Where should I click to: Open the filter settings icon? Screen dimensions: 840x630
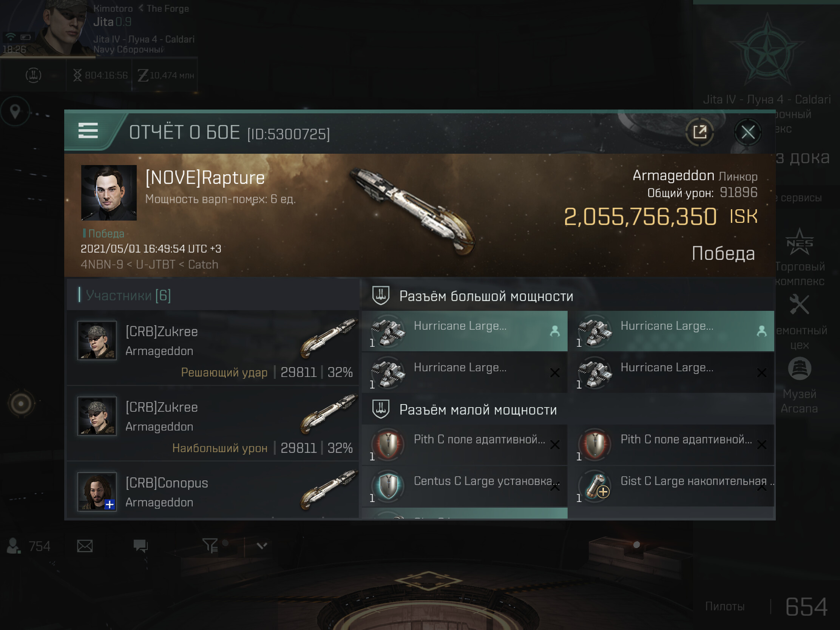point(210,546)
